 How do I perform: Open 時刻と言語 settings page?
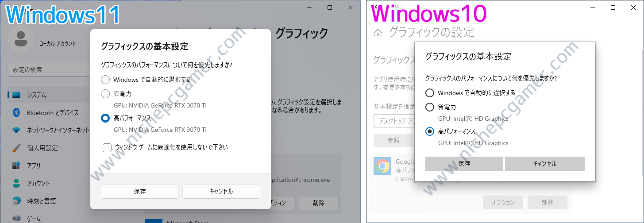pos(49,201)
